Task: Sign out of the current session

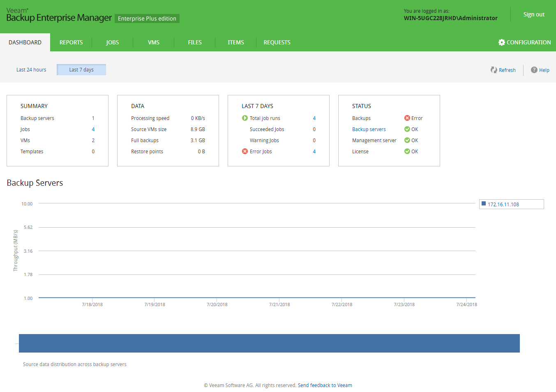Action: click(x=533, y=14)
